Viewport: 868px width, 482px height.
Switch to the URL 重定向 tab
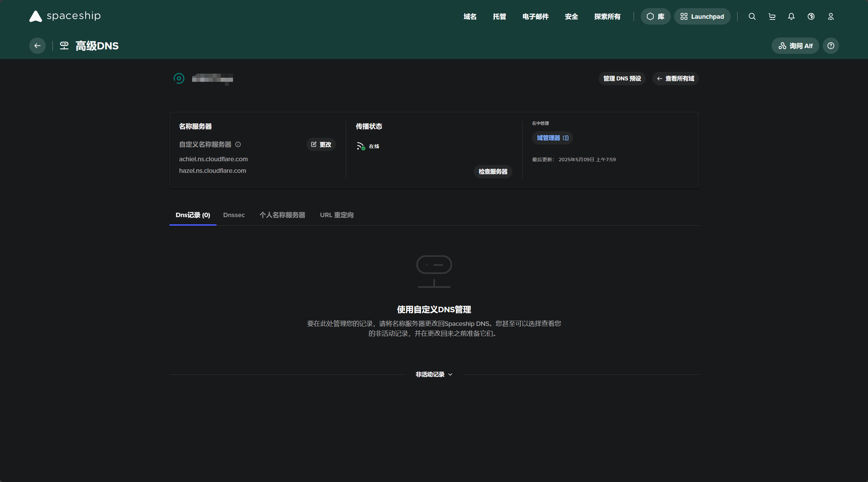[x=337, y=215]
